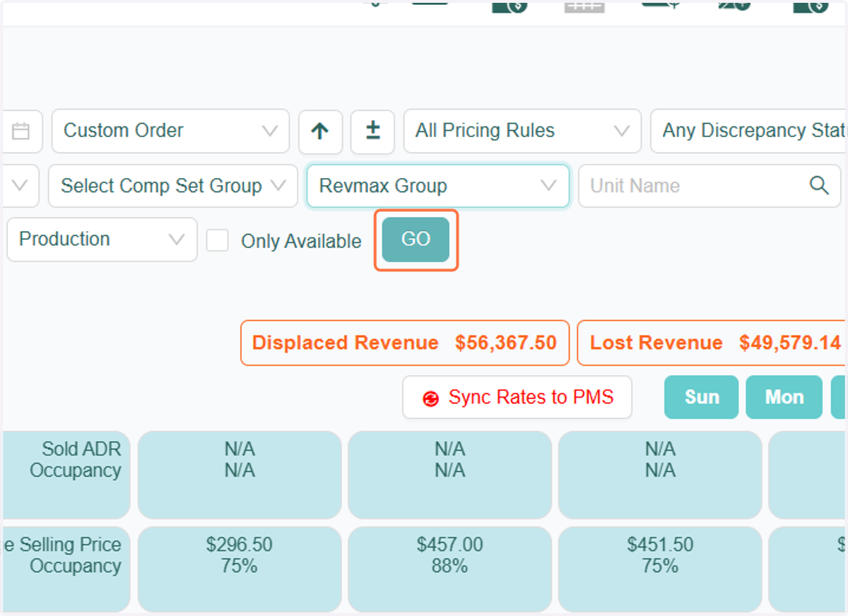
Task: Click the up arrow sort button
Action: click(320, 131)
